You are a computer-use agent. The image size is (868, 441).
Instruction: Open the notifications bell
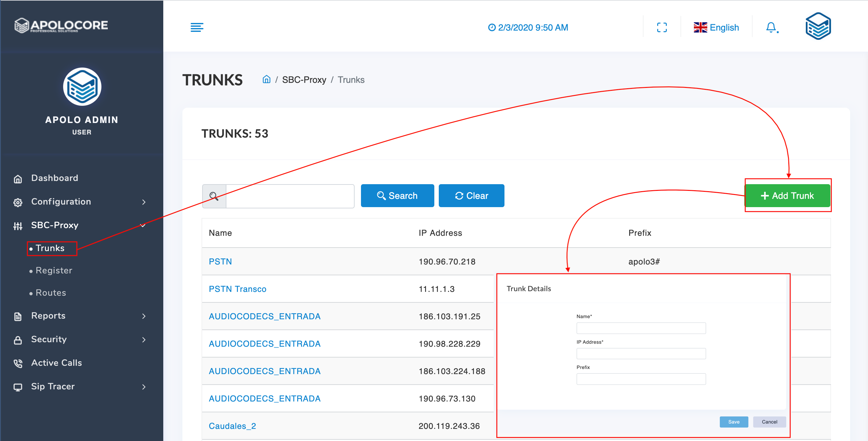click(771, 27)
